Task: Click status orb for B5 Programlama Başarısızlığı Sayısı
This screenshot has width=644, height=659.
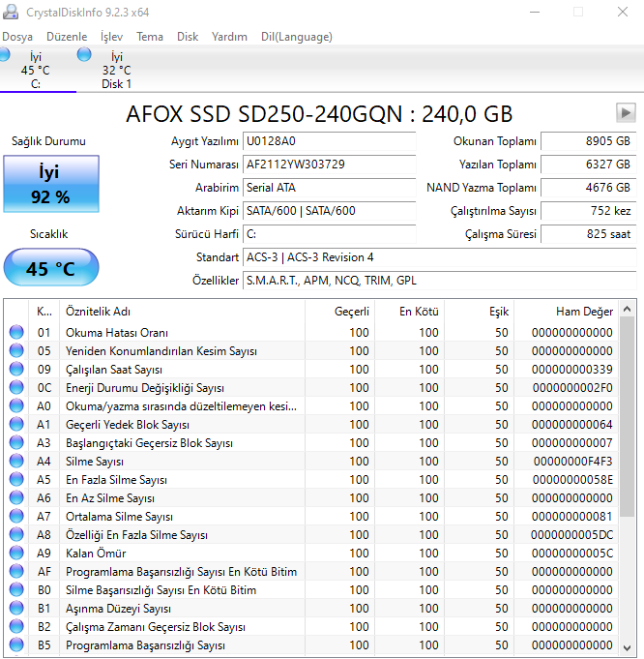Action: (x=16, y=644)
